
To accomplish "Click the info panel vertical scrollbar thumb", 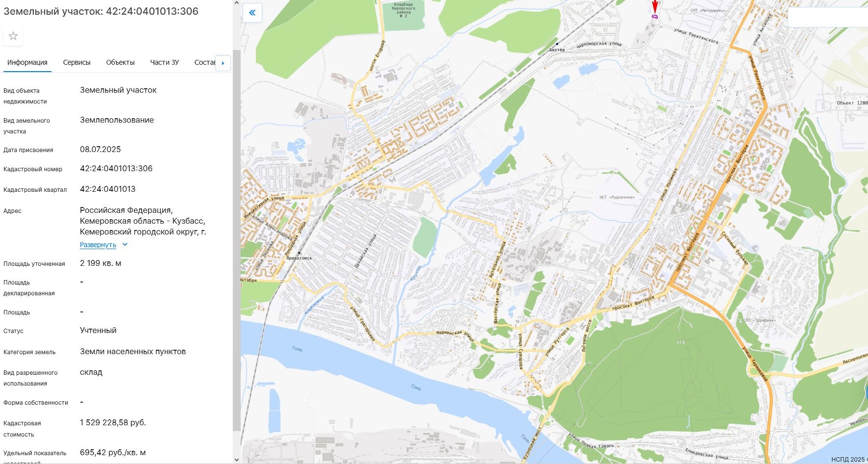I will (237, 240).
